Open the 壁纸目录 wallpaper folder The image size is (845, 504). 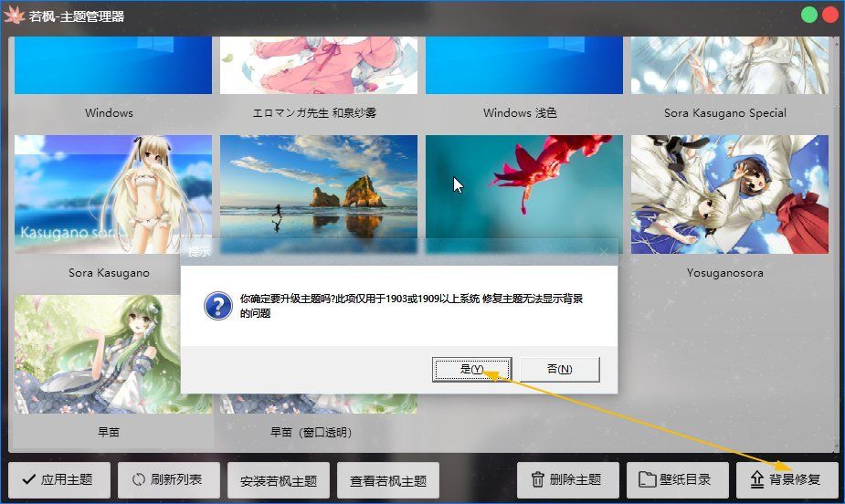(678, 479)
